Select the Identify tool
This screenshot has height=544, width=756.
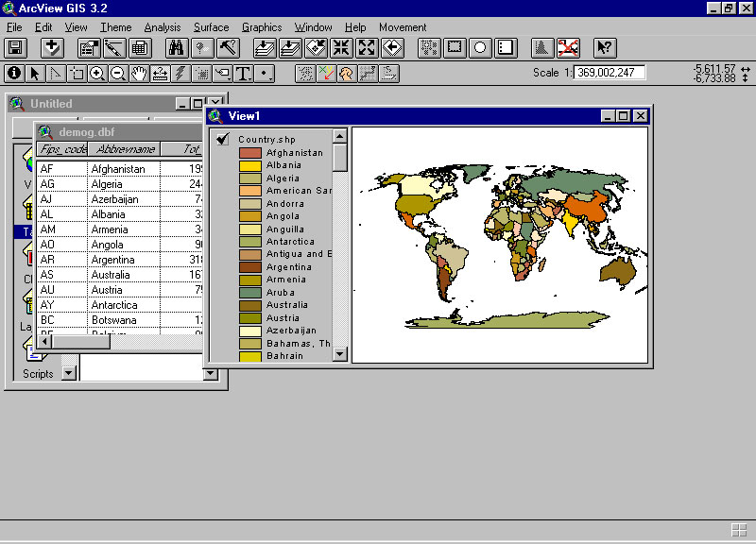click(x=14, y=73)
